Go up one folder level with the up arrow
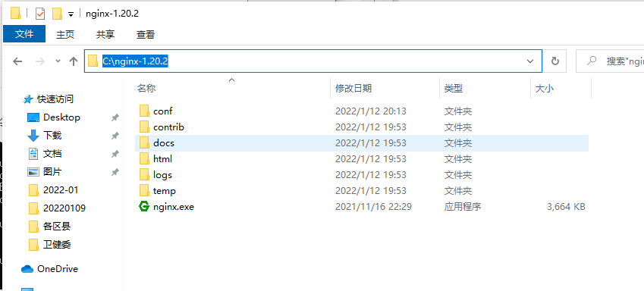644x291 pixels. [74, 61]
